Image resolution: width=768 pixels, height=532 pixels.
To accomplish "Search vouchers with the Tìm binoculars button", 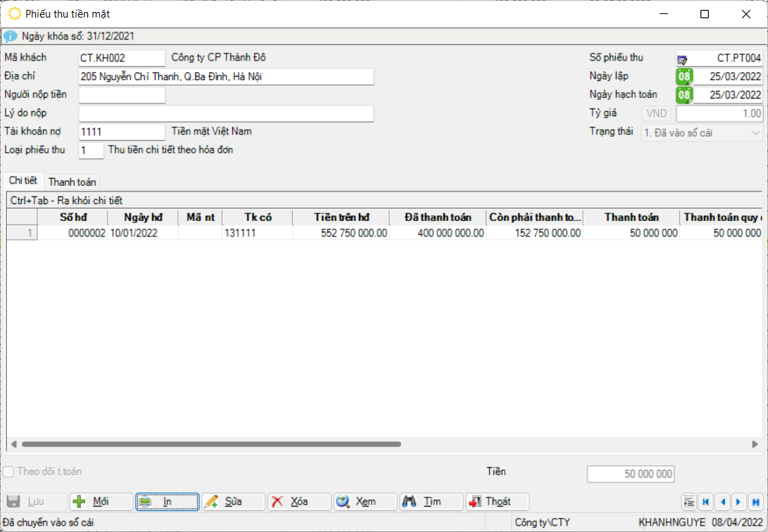I will (432, 502).
